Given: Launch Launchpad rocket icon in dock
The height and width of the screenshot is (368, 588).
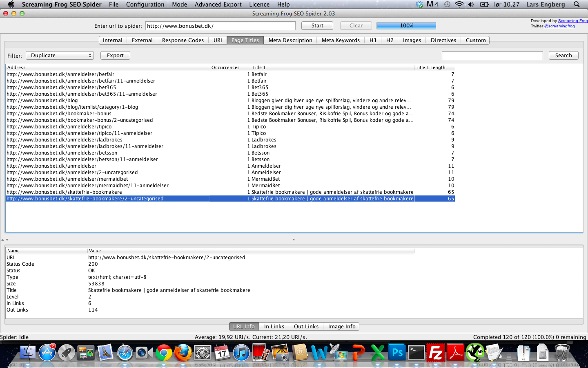Looking at the screenshot, I should [x=67, y=352].
